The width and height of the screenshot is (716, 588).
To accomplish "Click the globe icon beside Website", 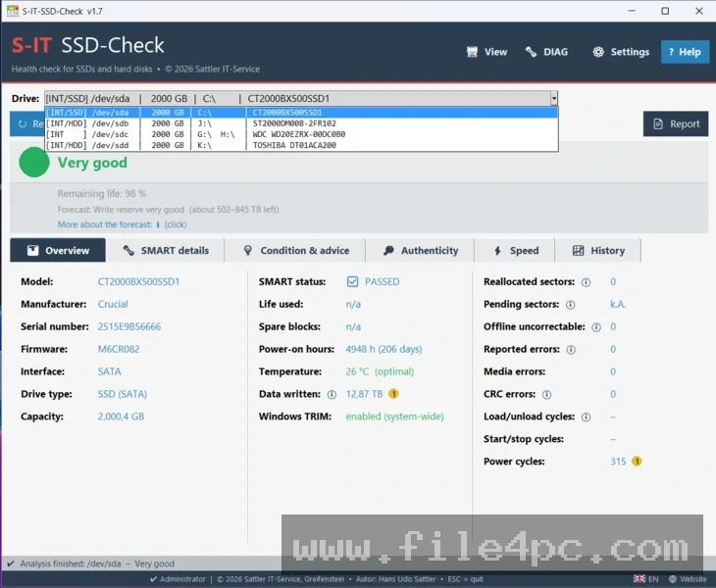I will click(x=673, y=579).
